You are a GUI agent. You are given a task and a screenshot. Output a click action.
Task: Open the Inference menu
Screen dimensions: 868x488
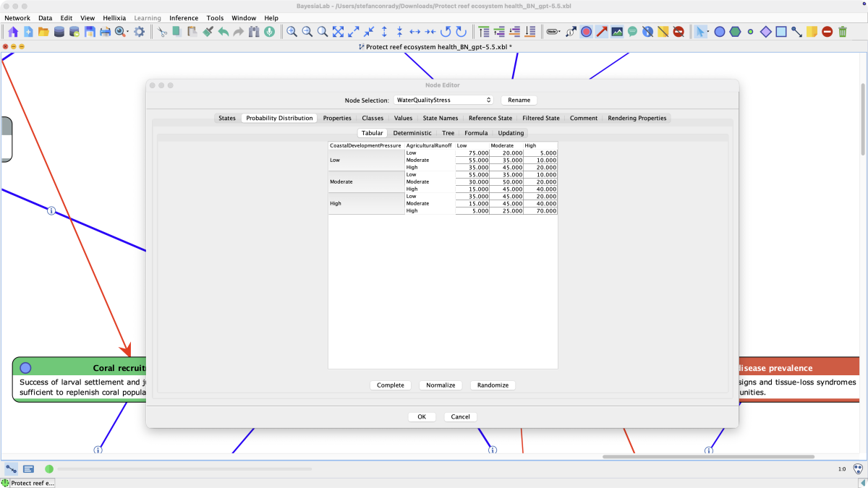pyautogui.click(x=184, y=18)
